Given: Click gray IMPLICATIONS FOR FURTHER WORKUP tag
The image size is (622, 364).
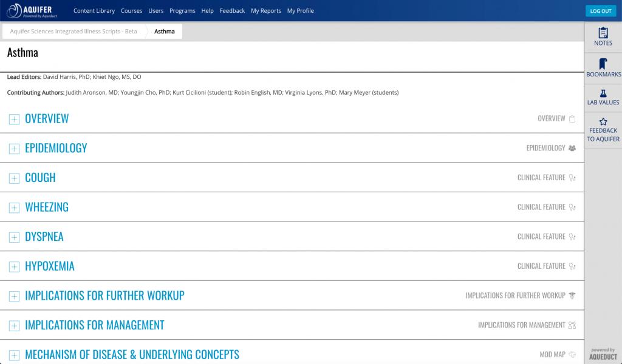Looking at the screenshot, I should pyautogui.click(x=516, y=295).
